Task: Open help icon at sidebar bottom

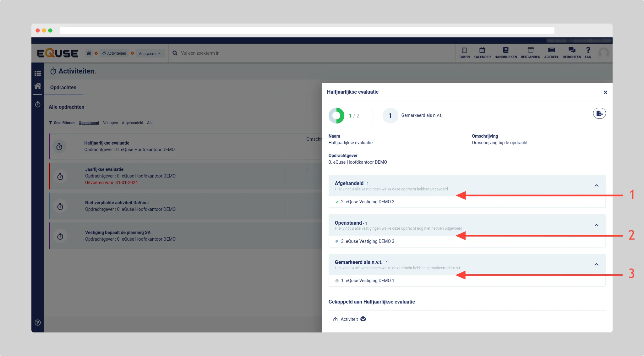Action: pos(38,322)
